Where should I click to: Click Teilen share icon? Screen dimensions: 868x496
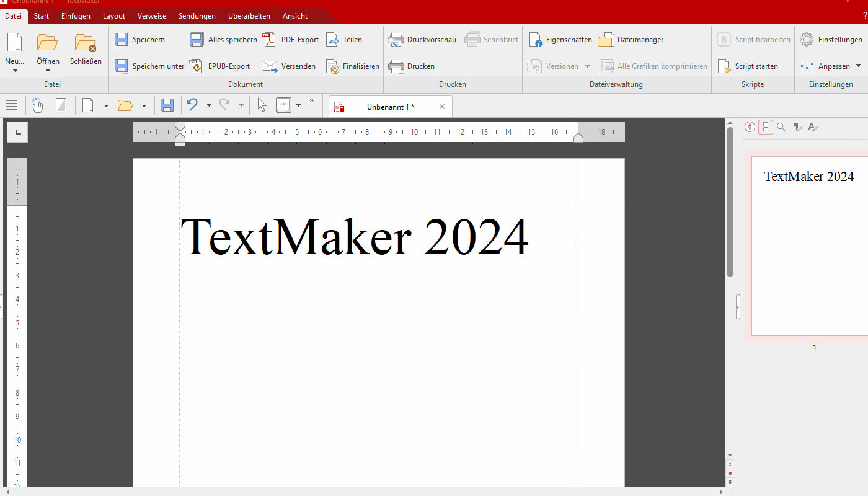pyautogui.click(x=332, y=40)
